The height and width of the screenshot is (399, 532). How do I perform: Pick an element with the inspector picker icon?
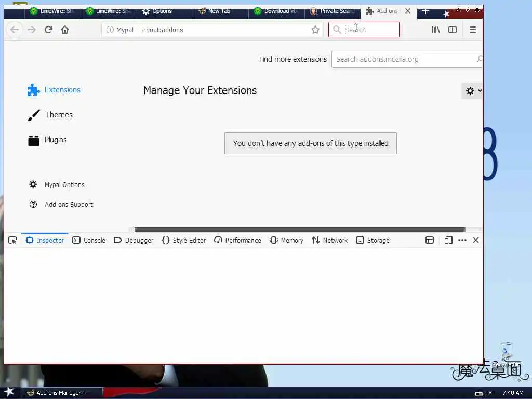(x=12, y=240)
